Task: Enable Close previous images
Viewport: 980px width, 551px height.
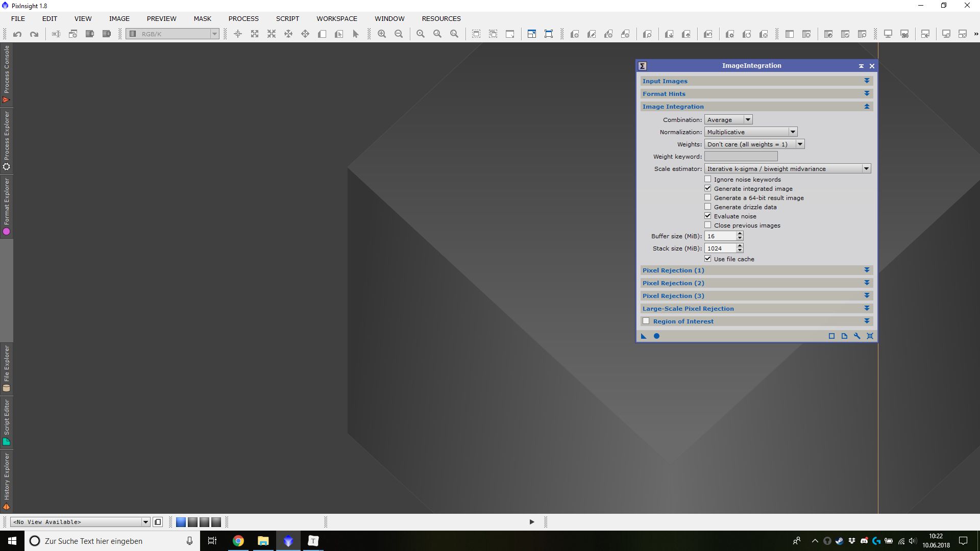Action: click(x=708, y=225)
